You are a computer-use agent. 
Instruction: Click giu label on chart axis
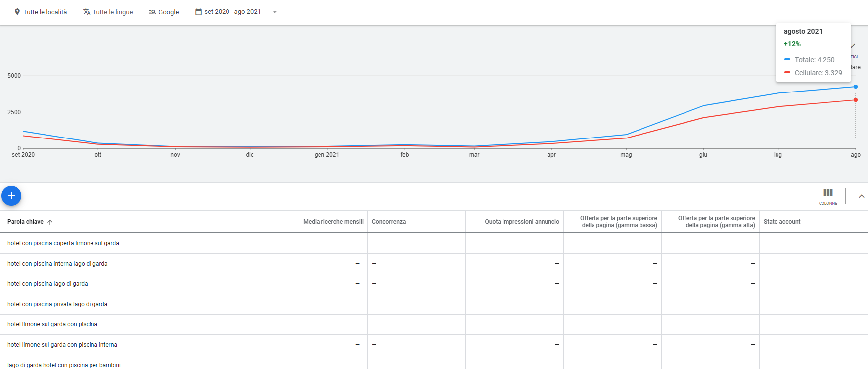[x=703, y=155]
